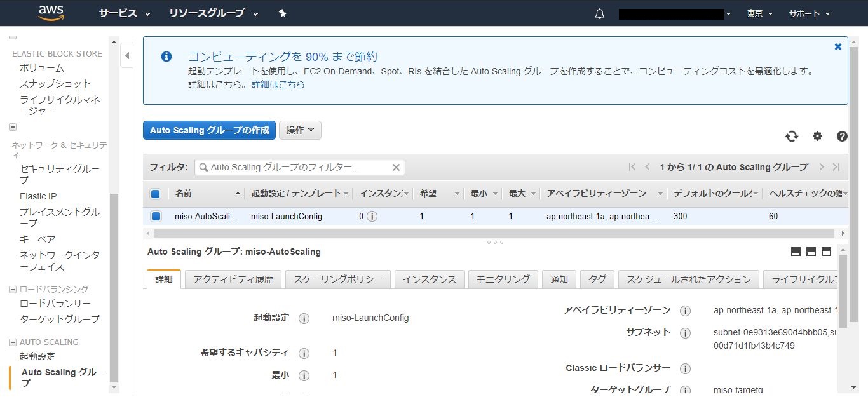
Task: Click Auto Scaling グループの作成 button
Action: point(209,130)
